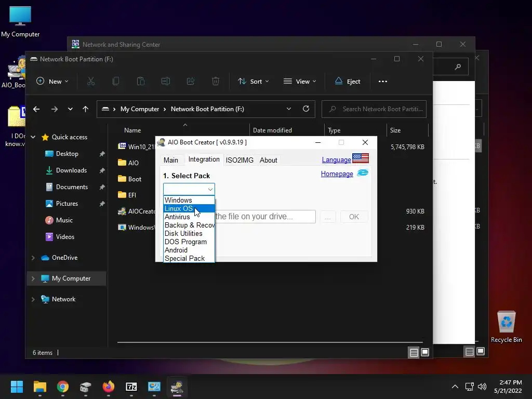
Task: Expand the Network tree node
Action: click(33, 299)
